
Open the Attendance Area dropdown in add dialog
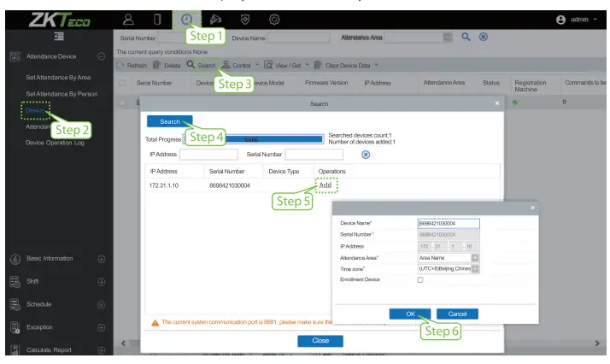pyautogui.click(x=474, y=257)
